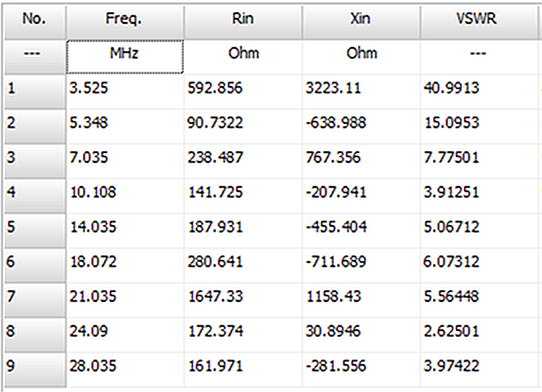This screenshot has height=392, width=542.
Task: Click Rin value 592.856
Action: tap(243, 91)
